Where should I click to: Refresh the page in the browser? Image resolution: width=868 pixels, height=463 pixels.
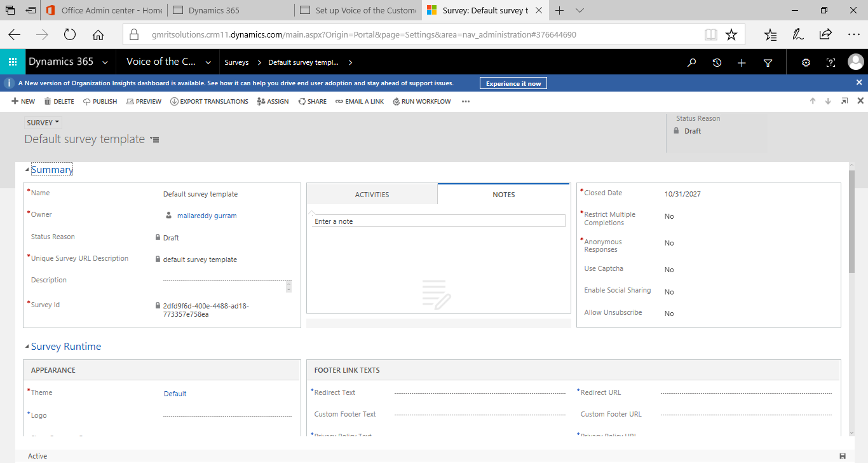tap(70, 35)
